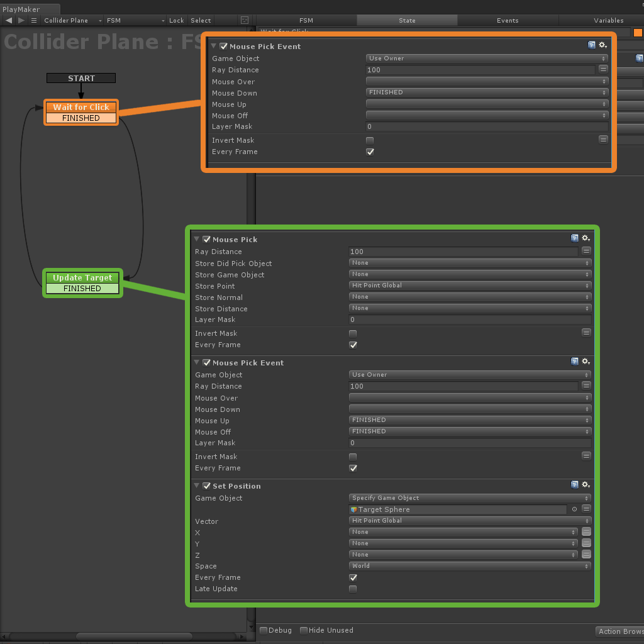Image resolution: width=644 pixels, height=644 pixels.
Task: Click the back arrow in PlayMaker toolbar
Action: pos(9,20)
